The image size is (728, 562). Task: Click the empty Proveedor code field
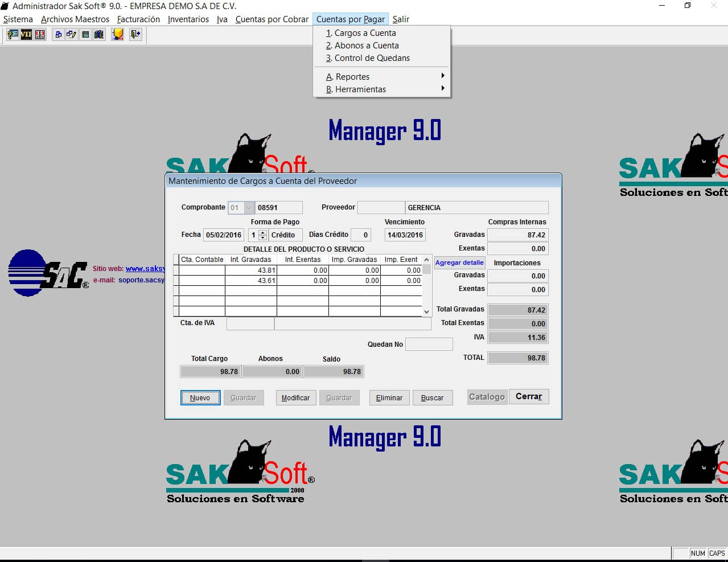pyautogui.click(x=381, y=208)
